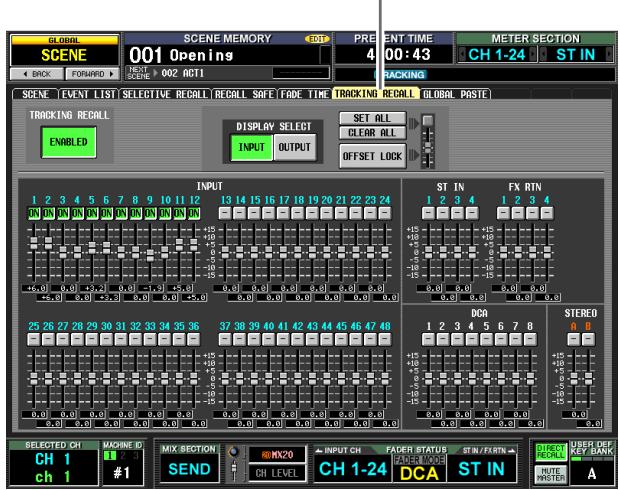Screen dimensions: 620x490
Task: Click the OFFSET LOCK button
Action: tap(372, 156)
